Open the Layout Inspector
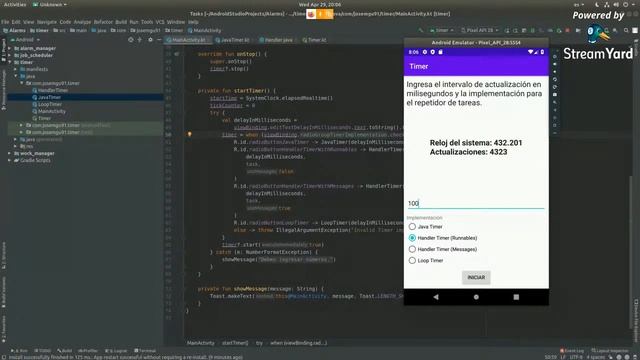The height and width of the screenshot is (360, 640). point(610,351)
